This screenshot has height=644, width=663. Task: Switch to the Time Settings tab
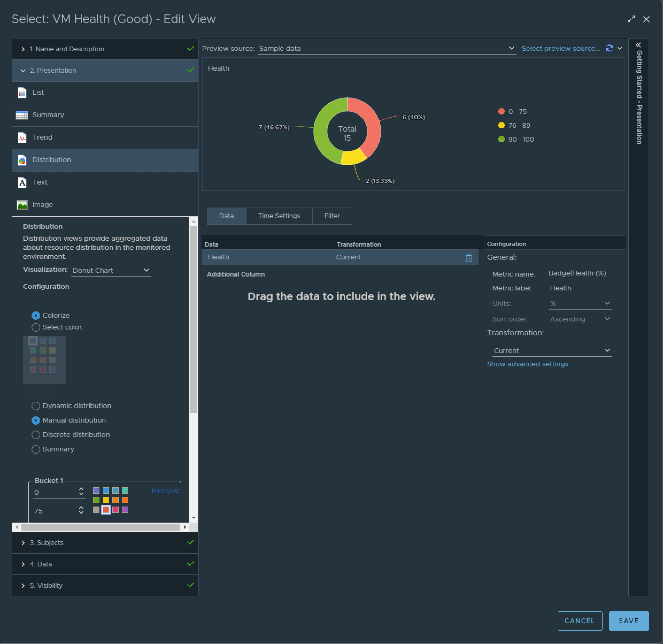[279, 216]
